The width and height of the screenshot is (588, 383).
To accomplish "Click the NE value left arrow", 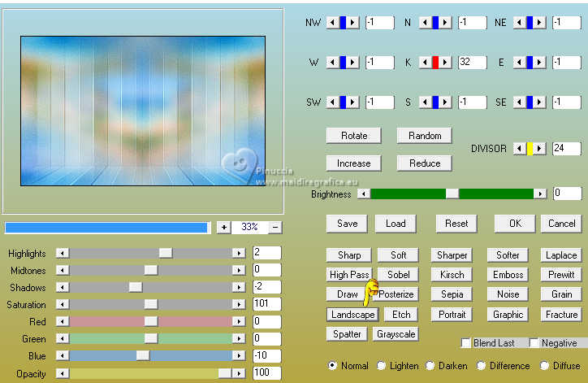I will tap(519, 23).
